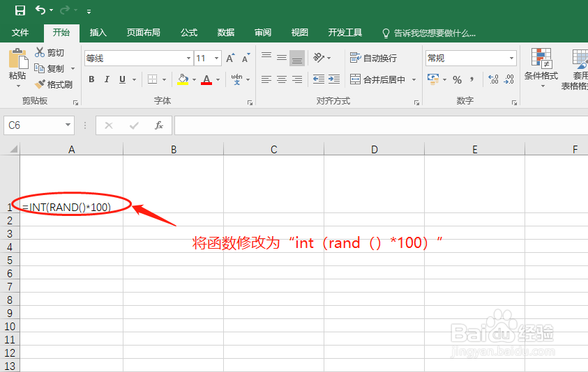The width and height of the screenshot is (588, 372).
Task: Decrease indent icon
Action: (x=318, y=79)
